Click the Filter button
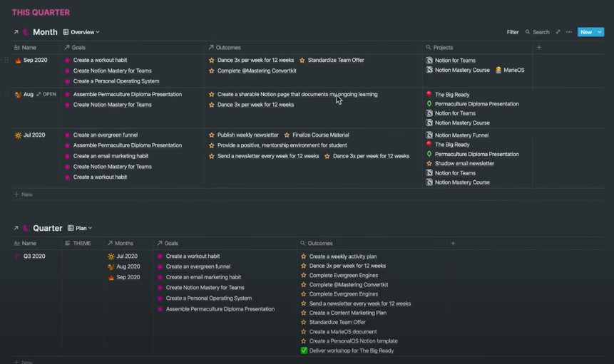The height and width of the screenshot is (364, 614). tap(512, 32)
